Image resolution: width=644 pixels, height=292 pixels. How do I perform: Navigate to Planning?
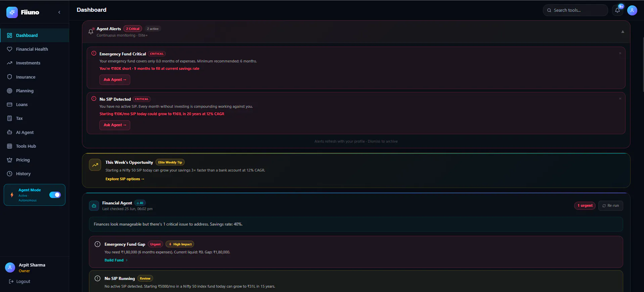point(35,91)
